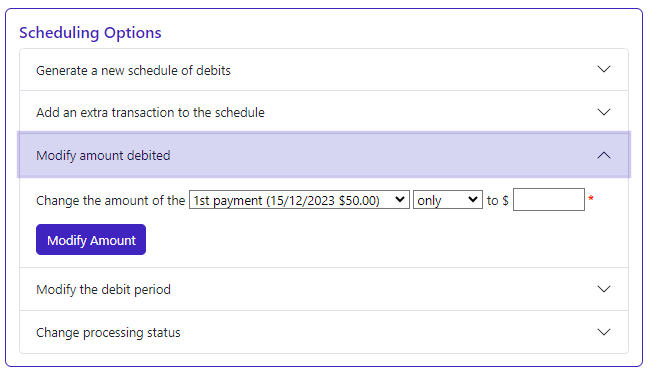
Task: Click the Modify amount debited header row
Action: 324,155
